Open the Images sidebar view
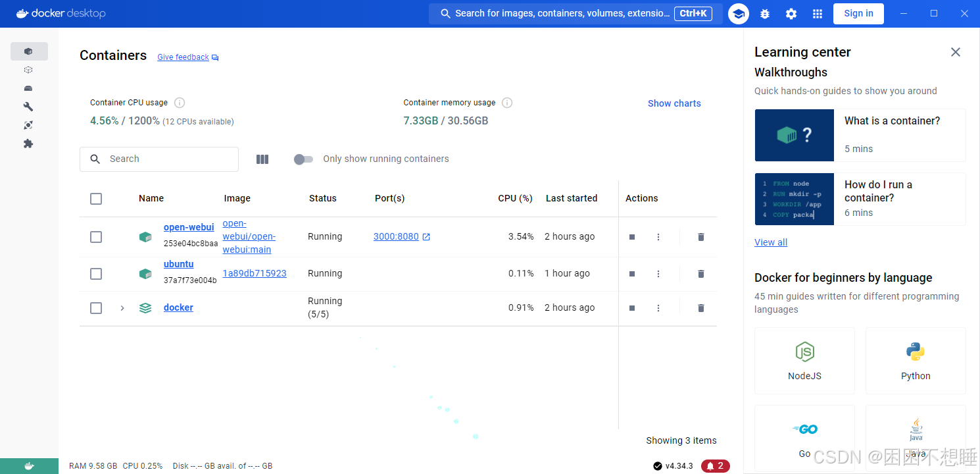The width and height of the screenshot is (980, 474). 28,70
